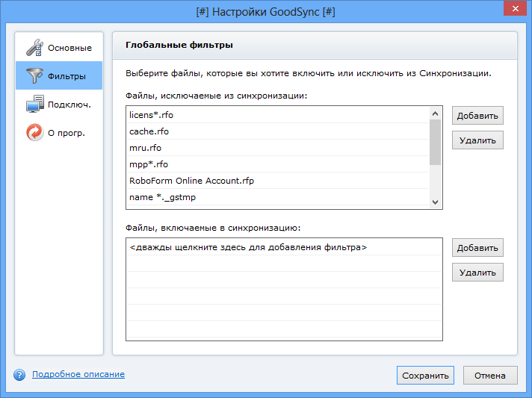
Task: Click Удалить for excluded files
Action: [x=477, y=140]
